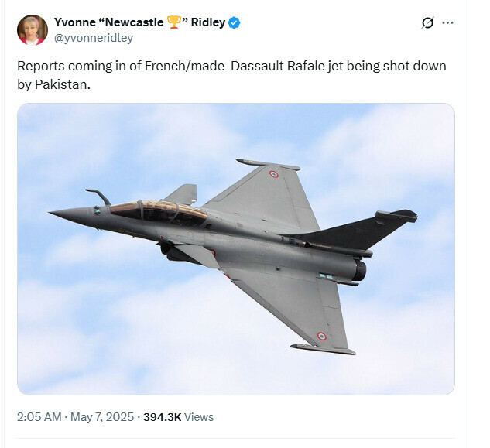Click the jet's pointed nose cone
The width and height of the screenshot is (490, 448).
click(62, 213)
